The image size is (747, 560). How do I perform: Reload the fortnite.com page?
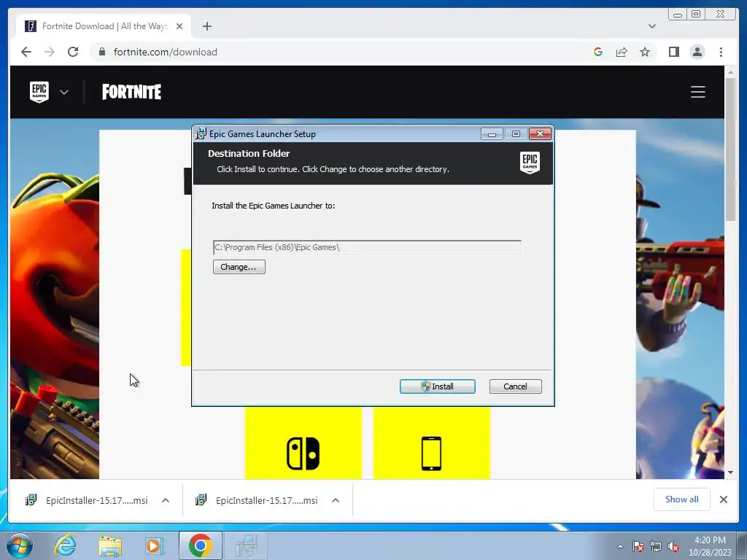click(73, 52)
